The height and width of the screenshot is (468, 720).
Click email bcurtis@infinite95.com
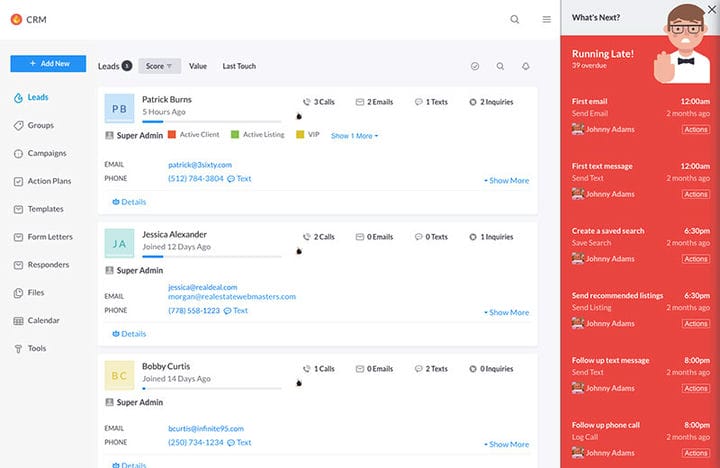tap(206, 429)
